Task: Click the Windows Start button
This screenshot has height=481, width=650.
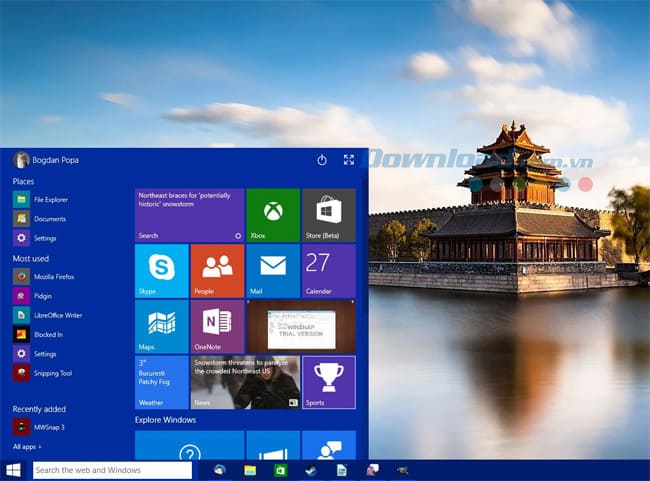Action: point(14,469)
